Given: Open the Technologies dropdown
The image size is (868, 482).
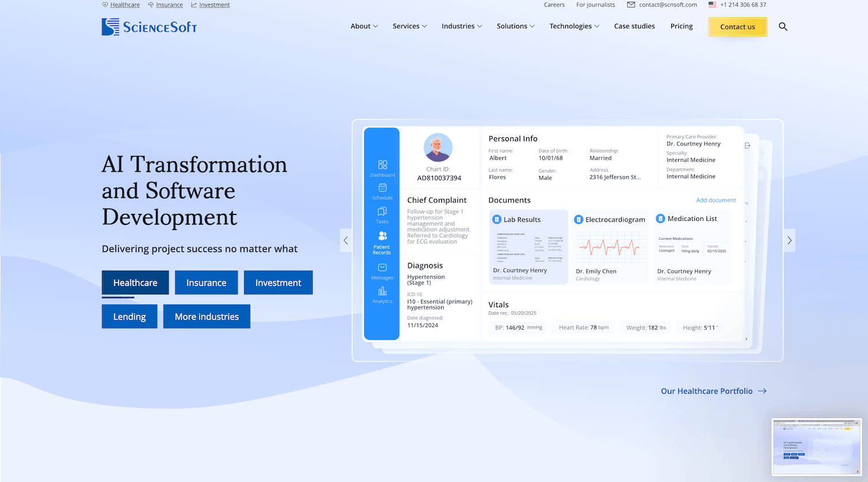Looking at the screenshot, I should tap(574, 27).
